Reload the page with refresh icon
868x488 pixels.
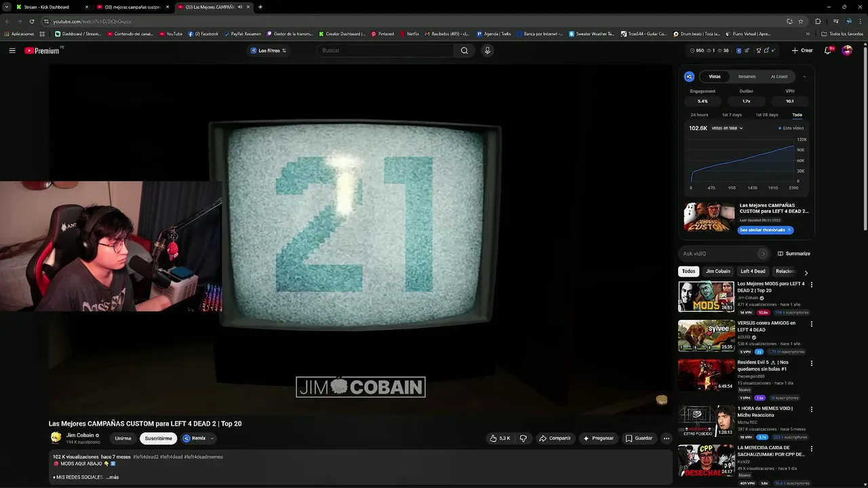coord(32,21)
